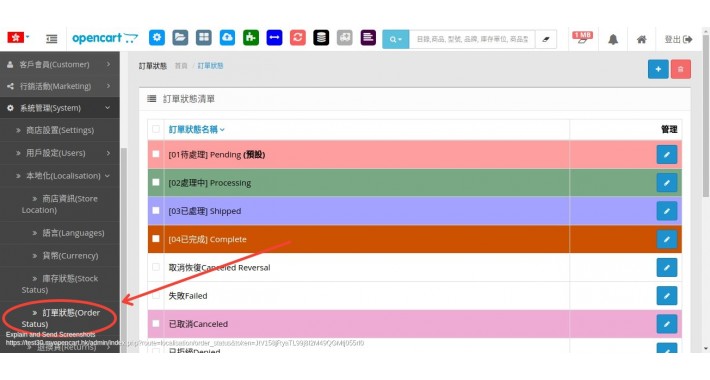The image size is (710, 380).
Task: Click the red refresh shortcut icon
Action: click(297, 38)
